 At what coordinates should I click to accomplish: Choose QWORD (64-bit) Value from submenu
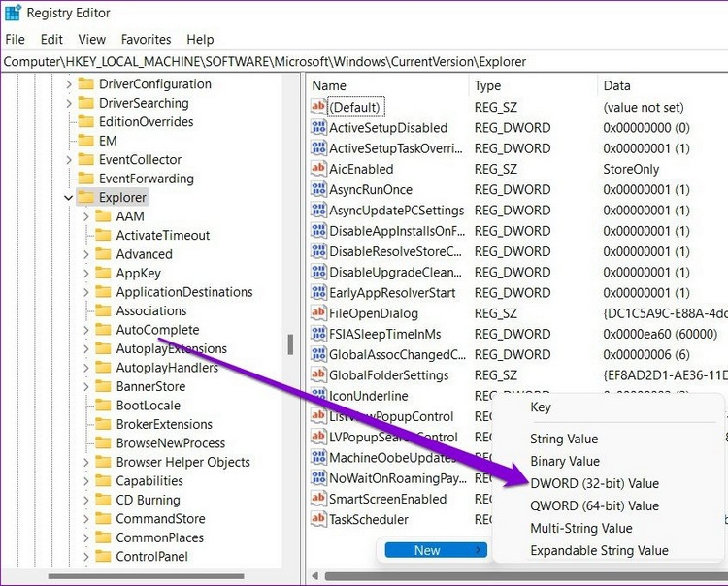(595, 505)
